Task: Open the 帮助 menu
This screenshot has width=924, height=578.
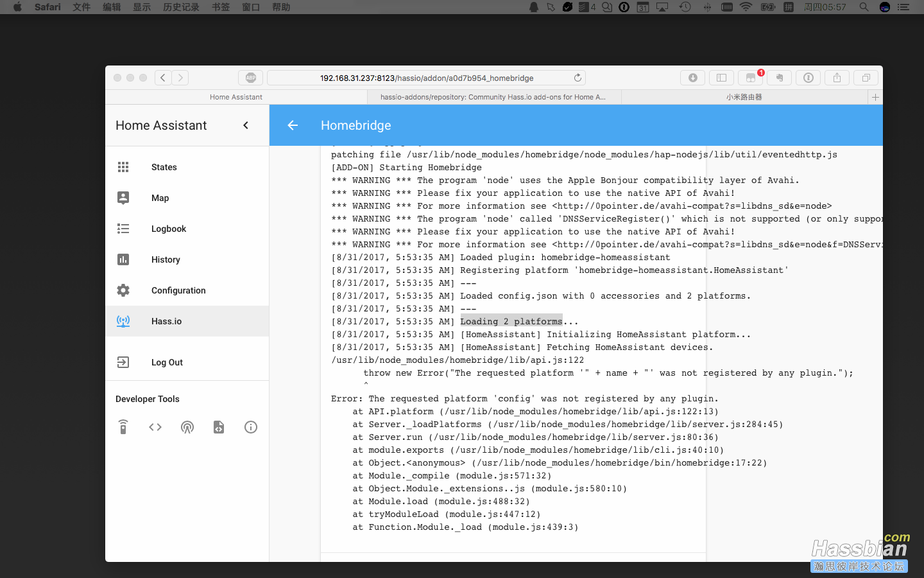Action: pyautogui.click(x=281, y=7)
